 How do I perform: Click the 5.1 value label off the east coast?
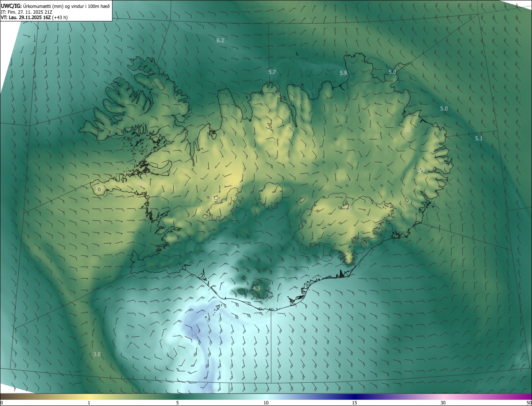click(479, 138)
